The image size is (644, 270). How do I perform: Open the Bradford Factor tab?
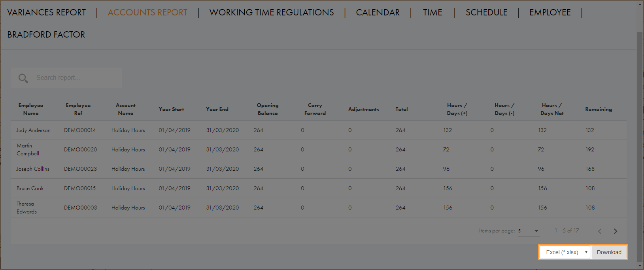coord(46,35)
